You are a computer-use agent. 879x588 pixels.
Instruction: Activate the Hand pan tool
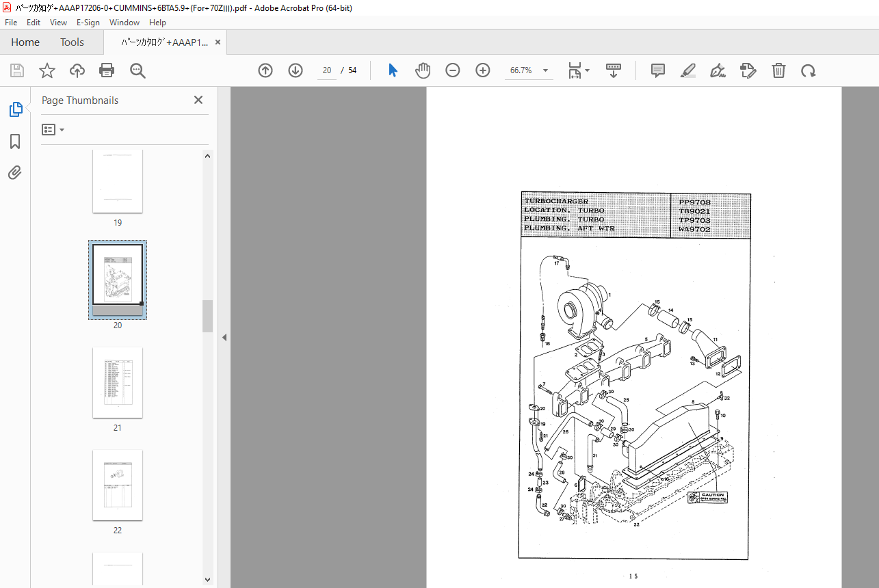[423, 70]
